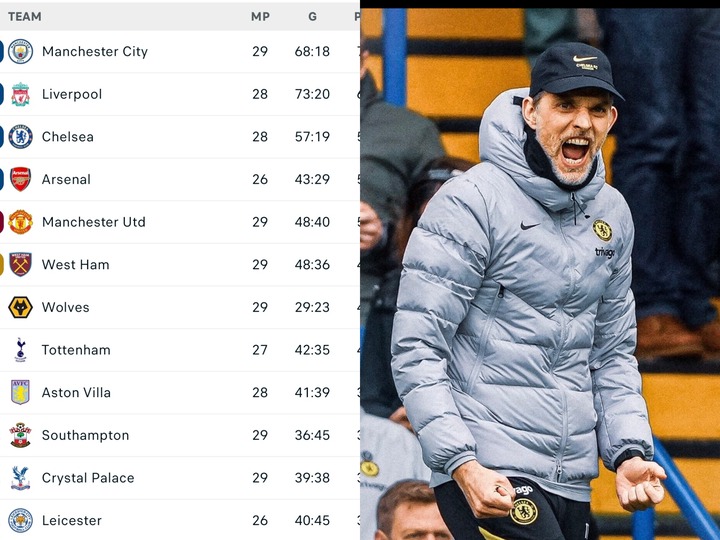This screenshot has width=720, height=540.
Task: Click the Liverpool club crest
Action: coord(20,94)
